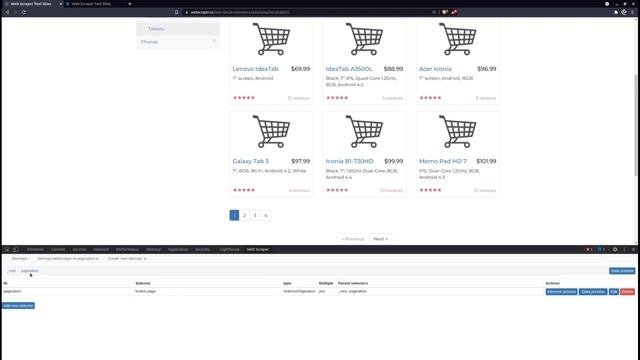
Task: Reload the page with the refresh icon
Action: pyautogui.click(x=24, y=12)
